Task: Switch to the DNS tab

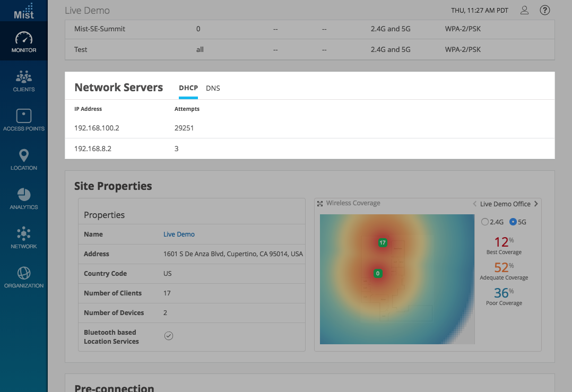Action: tap(213, 89)
